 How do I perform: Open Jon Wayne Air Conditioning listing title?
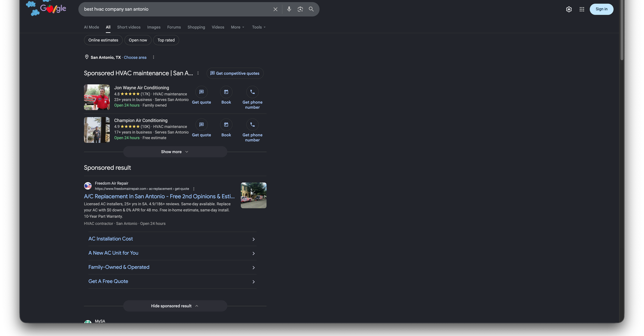coord(142,88)
